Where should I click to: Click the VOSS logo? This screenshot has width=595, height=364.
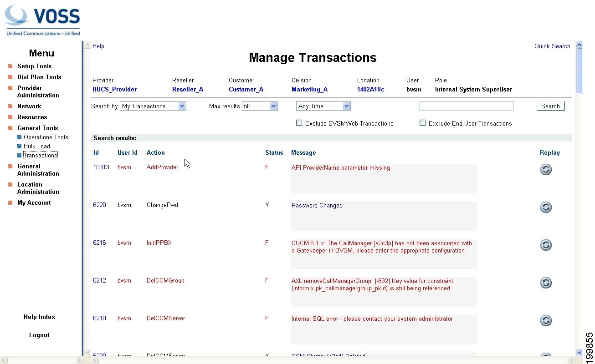pos(42,20)
